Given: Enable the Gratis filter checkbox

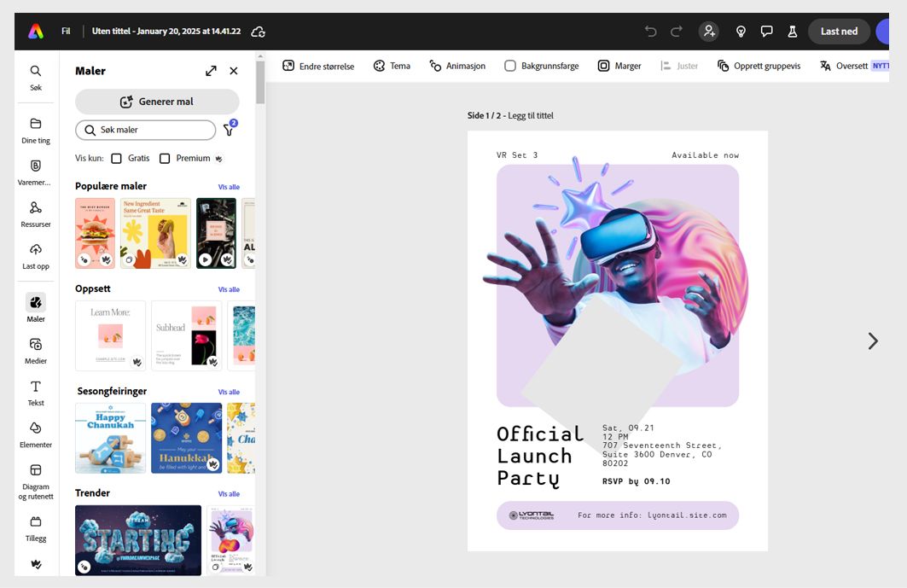Looking at the screenshot, I should [116, 158].
